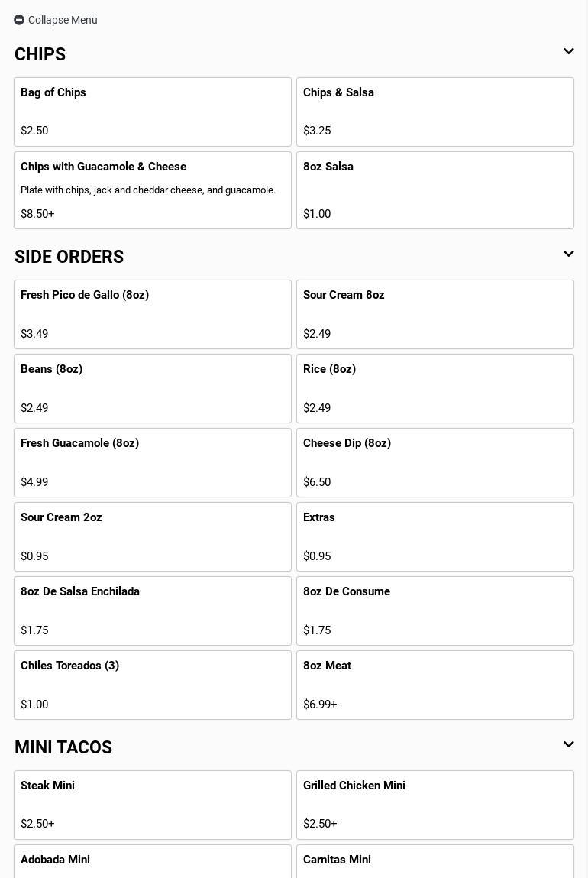Select the Chips & Salsa item

(435, 112)
